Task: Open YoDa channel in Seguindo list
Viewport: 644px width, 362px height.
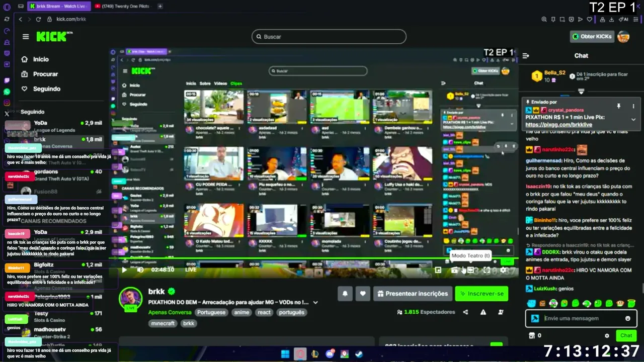Action: click(60, 126)
